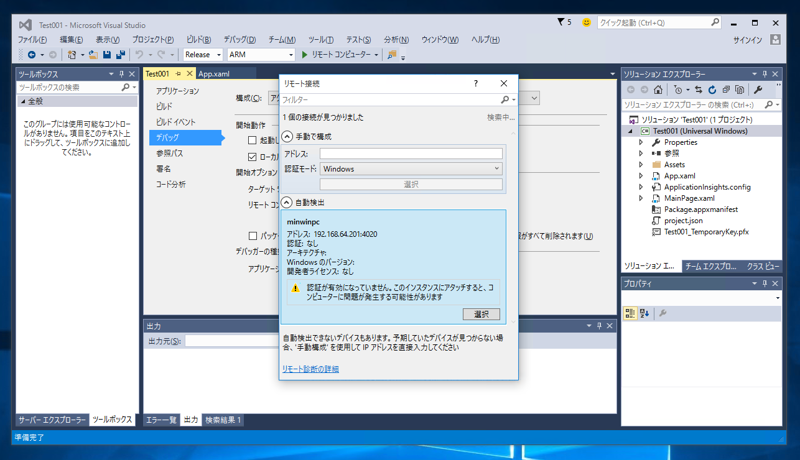Click the 選択 button for minwinpc
The width and height of the screenshot is (800, 460).
point(481,314)
